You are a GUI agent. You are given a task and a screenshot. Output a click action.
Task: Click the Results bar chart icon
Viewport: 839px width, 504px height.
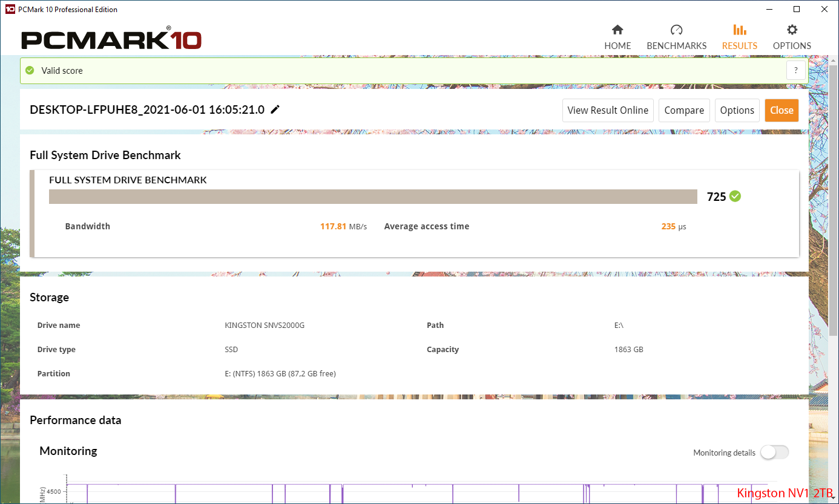[739, 30]
